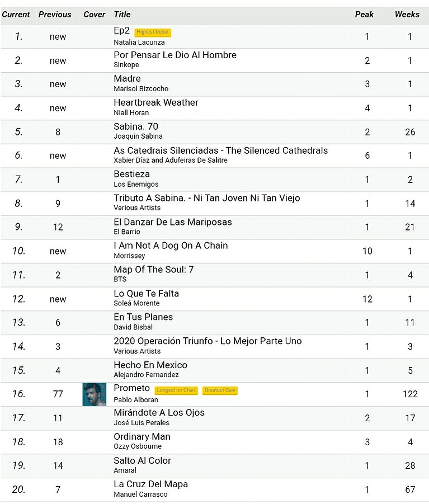Click the Morrissey artist name
The image size is (429, 504).
click(129, 256)
